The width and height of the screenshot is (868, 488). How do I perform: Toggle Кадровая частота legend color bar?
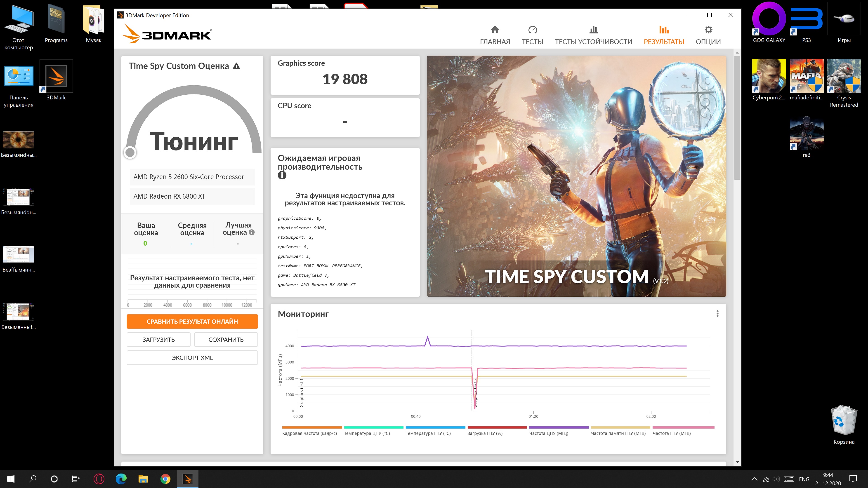point(312,427)
